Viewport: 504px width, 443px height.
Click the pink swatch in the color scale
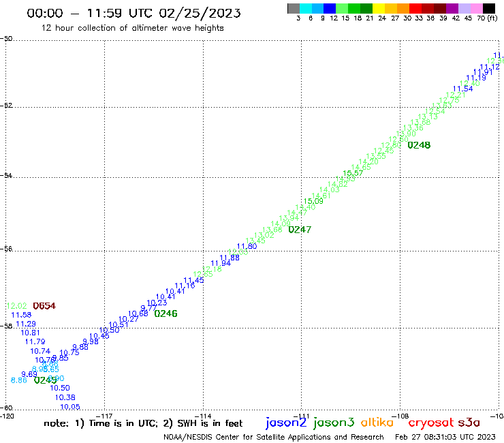[476, 8]
